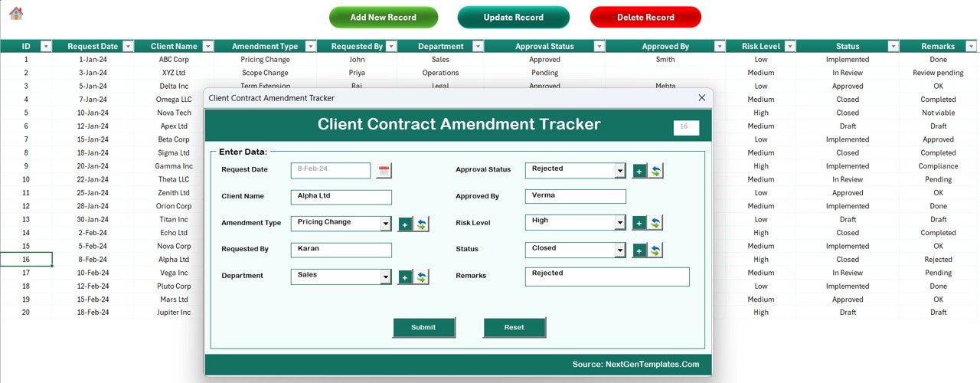Click the record ID box showing 16
980x383 pixels.
point(686,128)
